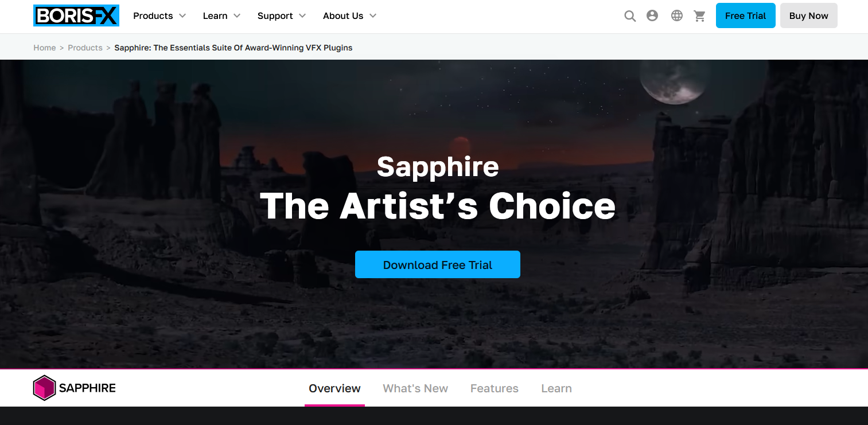The height and width of the screenshot is (425, 868).
Task: Go to Home breadcrumb link
Action: tap(45, 48)
